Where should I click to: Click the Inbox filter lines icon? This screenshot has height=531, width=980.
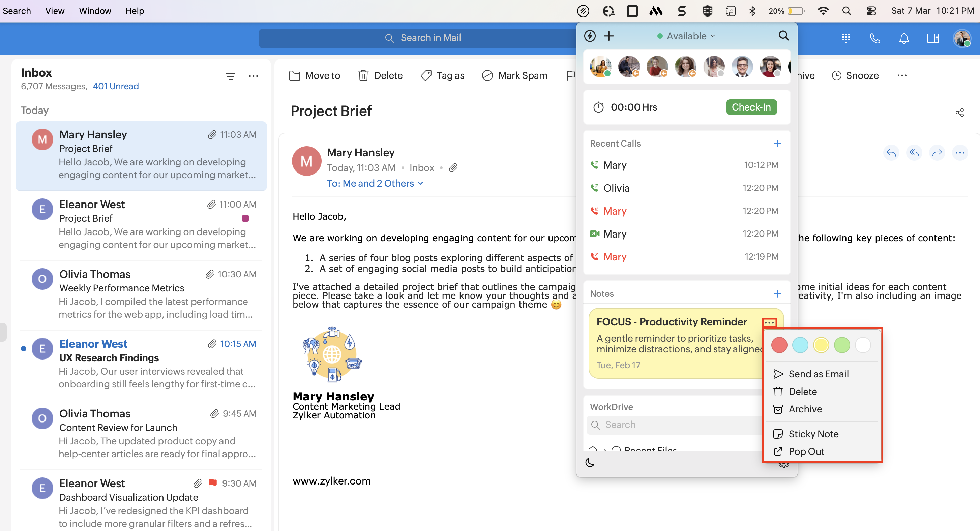tap(230, 76)
